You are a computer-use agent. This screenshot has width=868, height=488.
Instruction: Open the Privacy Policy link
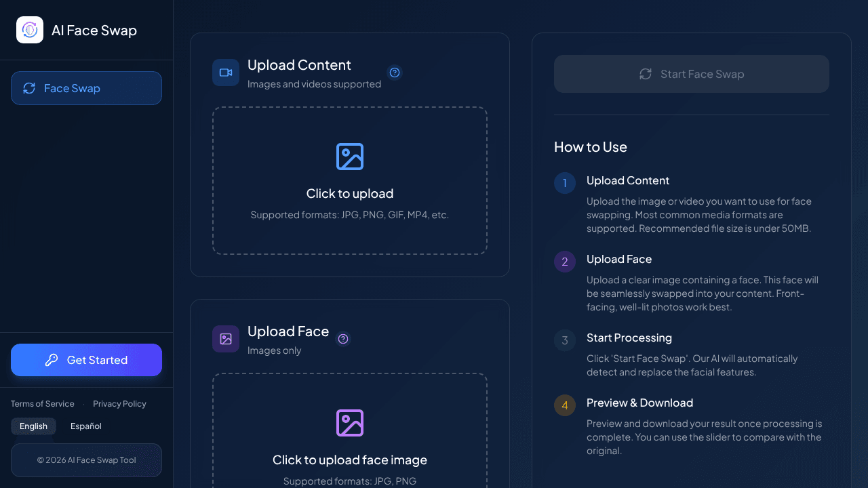tap(119, 404)
